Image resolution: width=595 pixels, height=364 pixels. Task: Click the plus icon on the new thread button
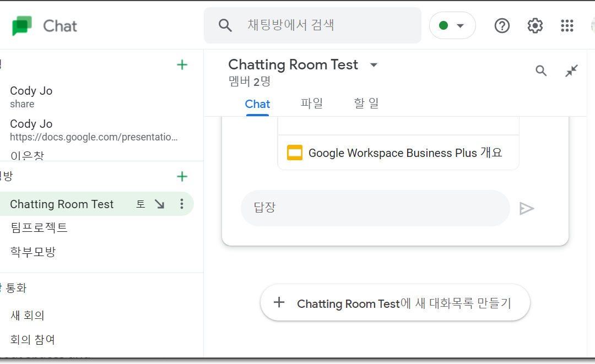pos(279,302)
